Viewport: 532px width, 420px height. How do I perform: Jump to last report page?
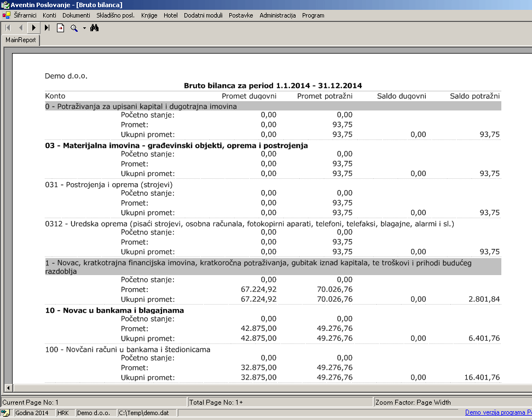47,27
